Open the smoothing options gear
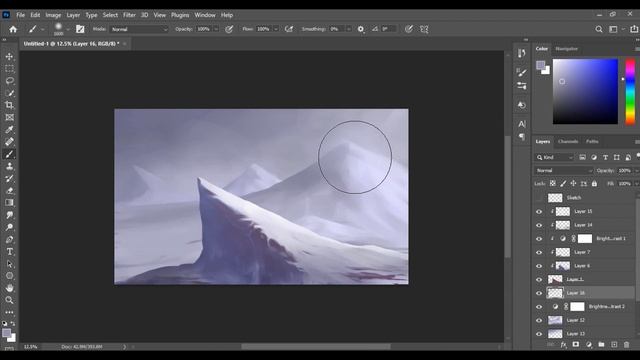This screenshot has height=360, width=640. coord(360,29)
